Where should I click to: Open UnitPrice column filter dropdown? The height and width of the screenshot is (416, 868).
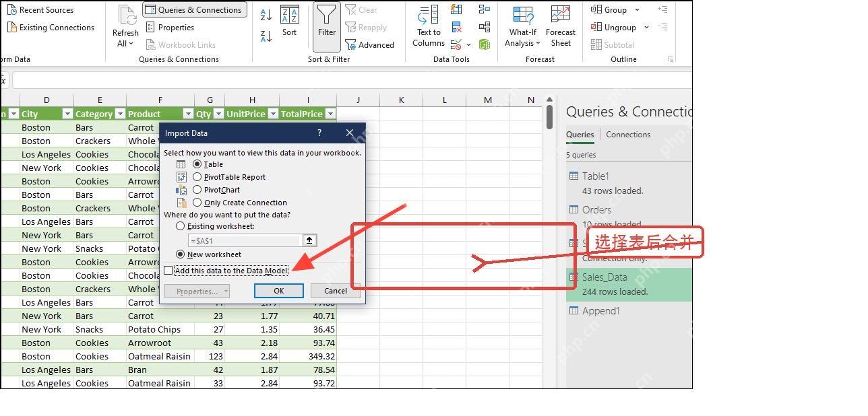tap(273, 114)
